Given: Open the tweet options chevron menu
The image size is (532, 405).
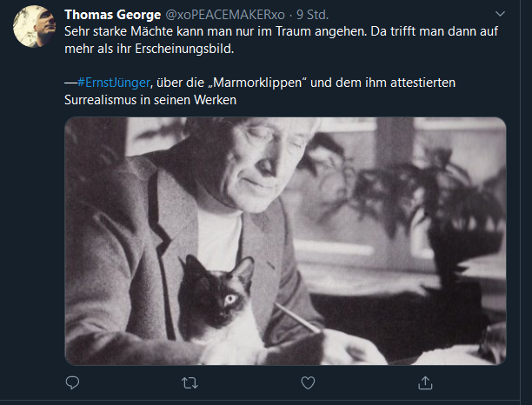Looking at the screenshot, I should [500, 14].
